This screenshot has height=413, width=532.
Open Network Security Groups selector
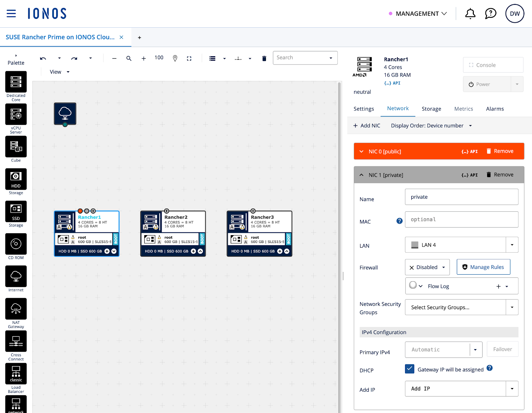click(461, 307)
